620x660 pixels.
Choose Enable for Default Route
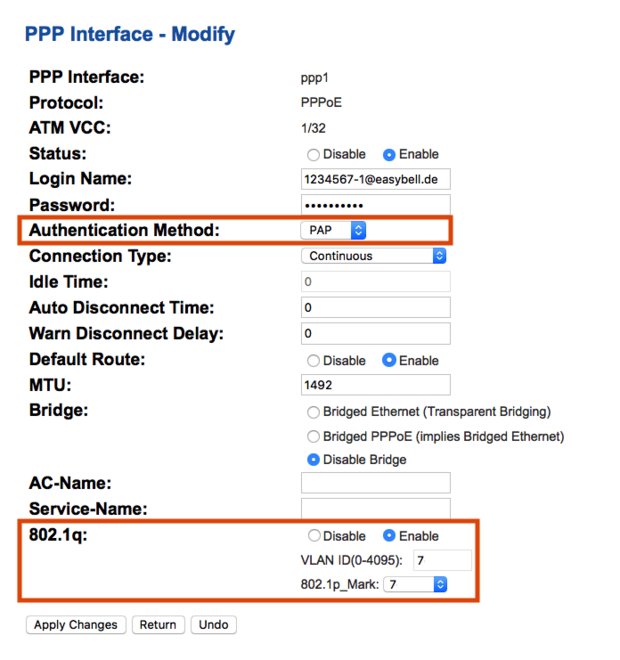389,361
